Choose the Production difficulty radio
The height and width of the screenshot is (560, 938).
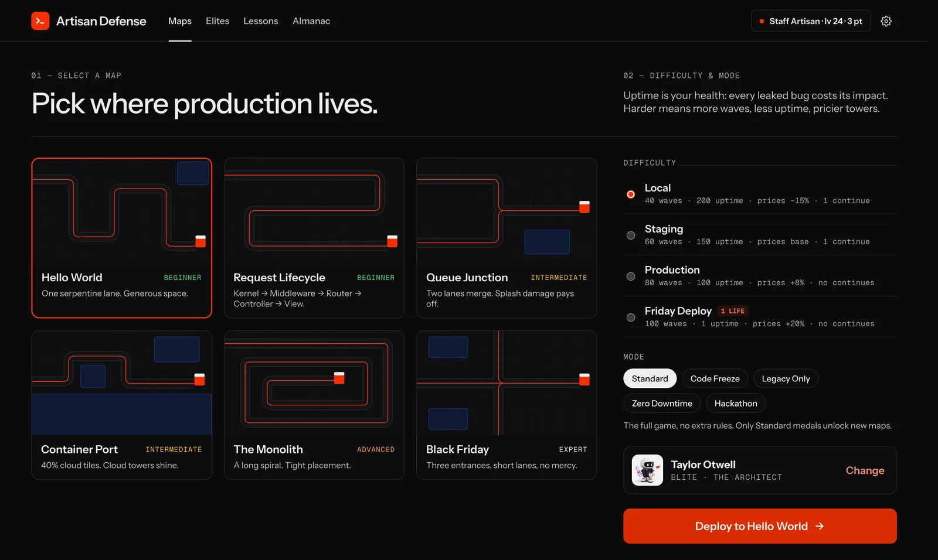pyautogui.click(x=631, y=276)
